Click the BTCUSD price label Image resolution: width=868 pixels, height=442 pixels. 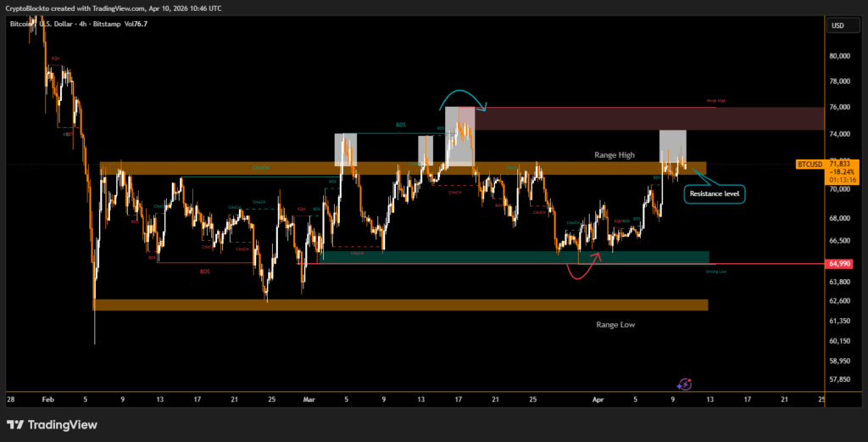(x=810, y=163)
